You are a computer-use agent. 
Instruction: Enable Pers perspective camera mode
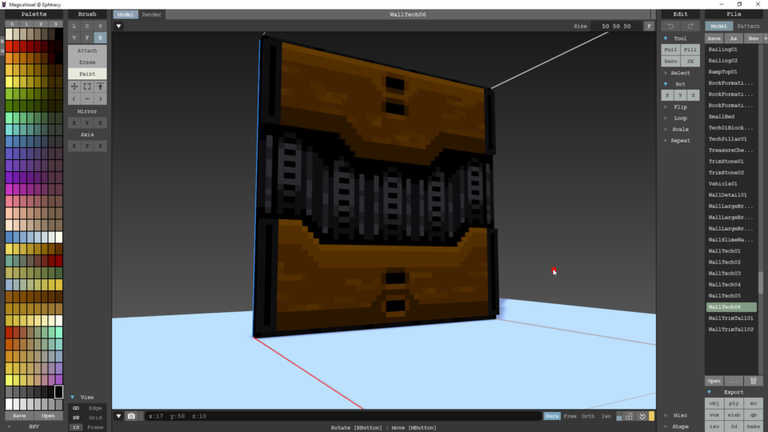552,416
